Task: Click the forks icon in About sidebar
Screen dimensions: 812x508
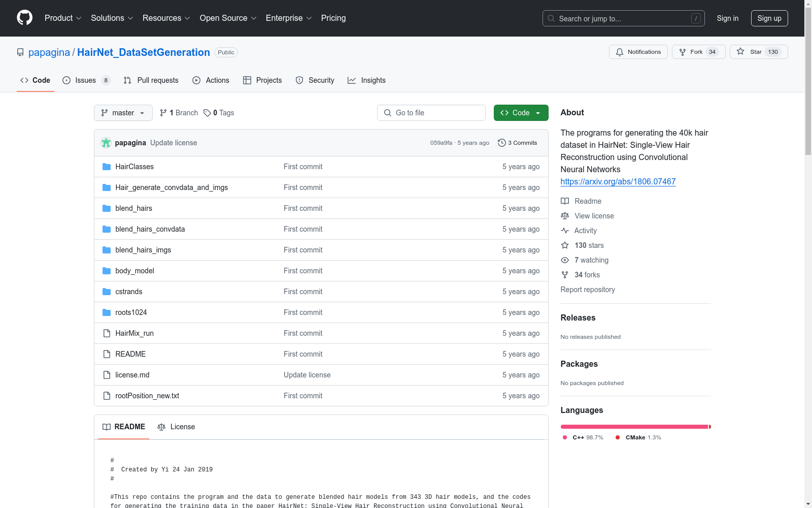Action: click(x=565, y=275)
